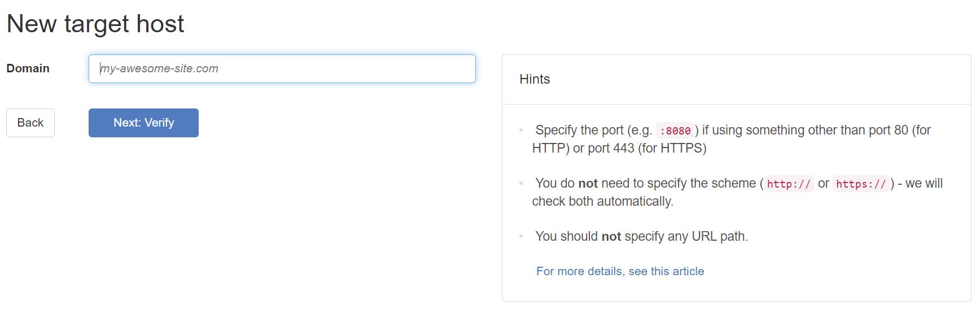The height and width of the screenshot is (330, 980).
Task: Click the 'specify any URL path' text
Action: point(686,236)
